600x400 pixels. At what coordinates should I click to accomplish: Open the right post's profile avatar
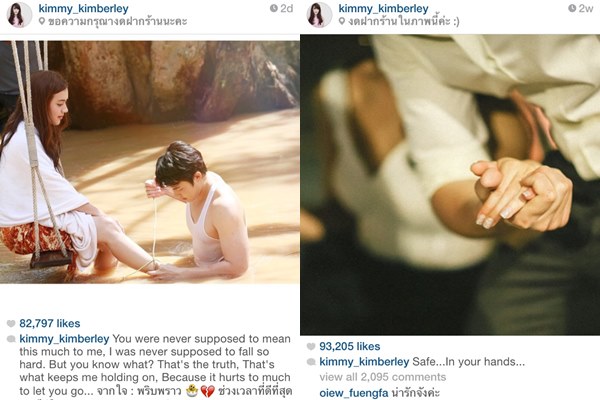tap(319, 15)
